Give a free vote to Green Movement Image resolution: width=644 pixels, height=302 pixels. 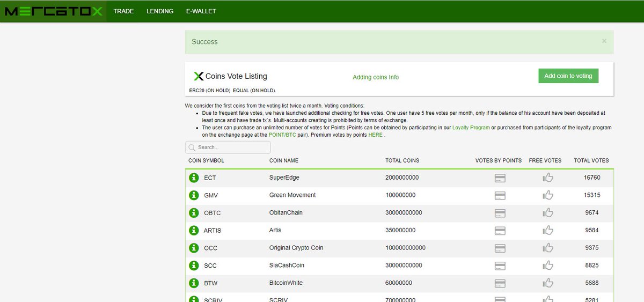(548, 195)
